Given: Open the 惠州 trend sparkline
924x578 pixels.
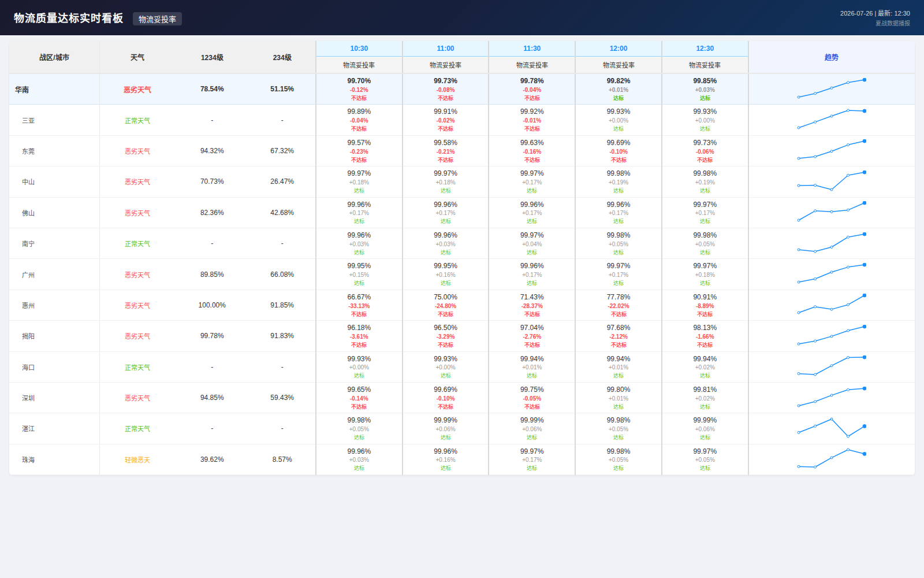Looking at the screenshot, I should pyautogui.click(x=832, y=304).
